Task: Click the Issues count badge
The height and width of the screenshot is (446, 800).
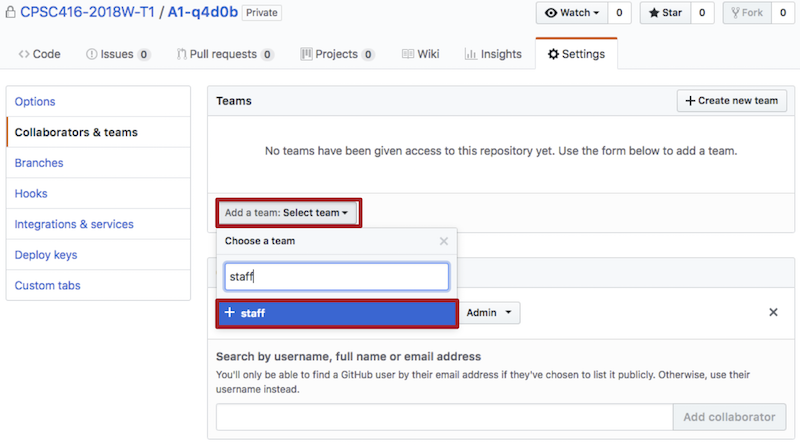Action: pyautogui.click(x=144, y=54)
